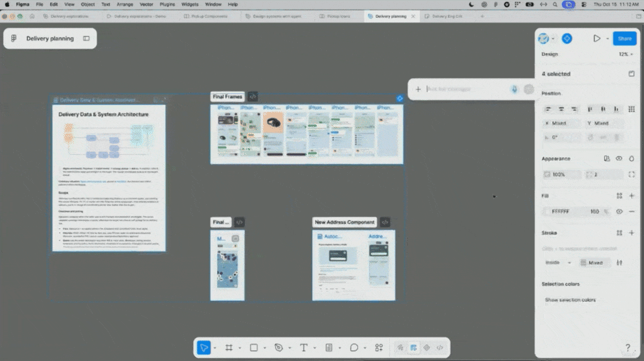Toggle visibility of the FFFFFF fill

tap(620, 211)
